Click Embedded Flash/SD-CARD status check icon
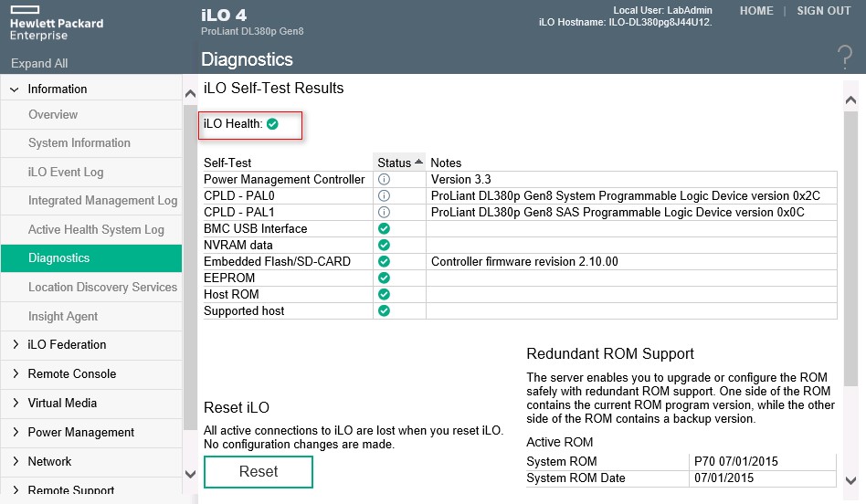This screenshot has height=504, width=866. pos(384,262)
